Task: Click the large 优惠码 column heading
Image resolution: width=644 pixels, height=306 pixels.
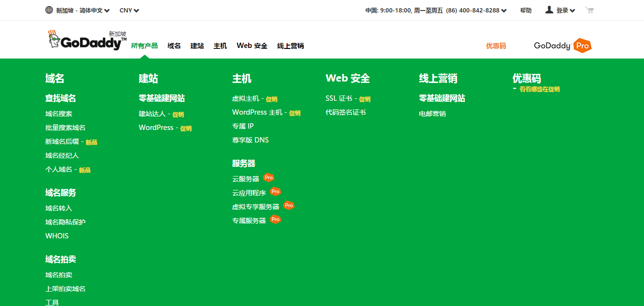Action: click(527, 78)
